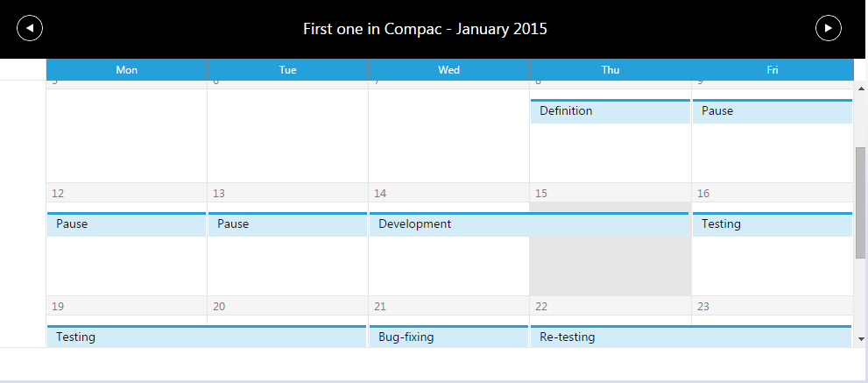Click the scrollbar up arrow
The image size is (868, 383).
pos(861,87)
